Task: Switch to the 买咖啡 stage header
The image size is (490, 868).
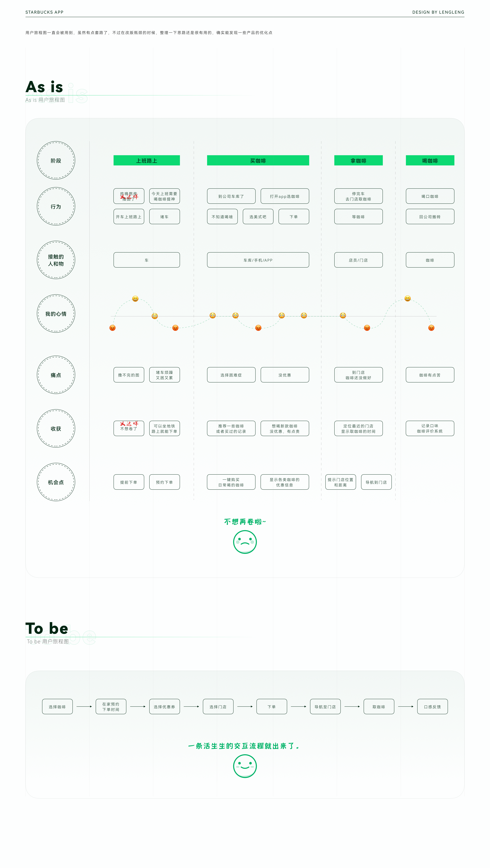Action: pyautogui.click(x=258, y=160)
